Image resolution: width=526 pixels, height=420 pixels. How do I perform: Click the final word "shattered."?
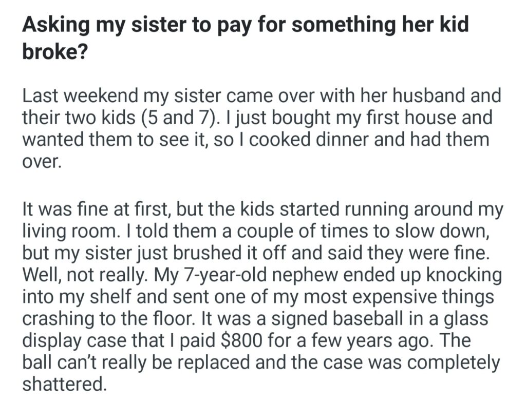pos(65,384)
